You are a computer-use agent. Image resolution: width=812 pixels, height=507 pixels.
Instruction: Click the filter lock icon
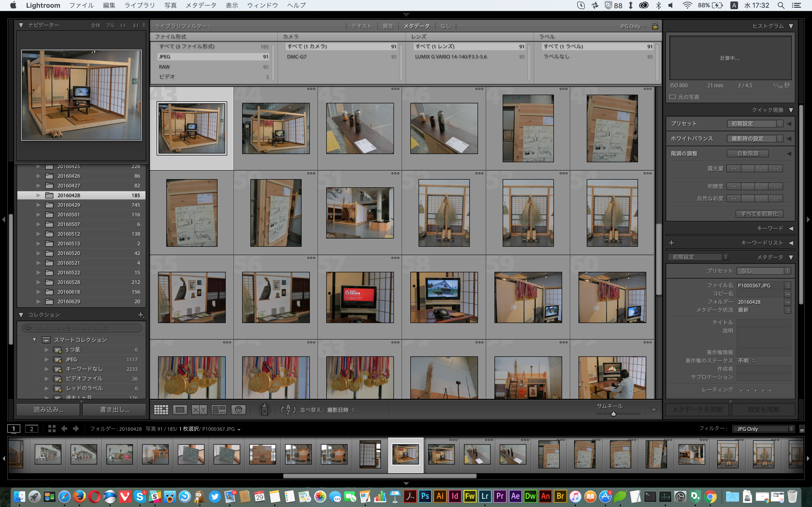(655, 26)
